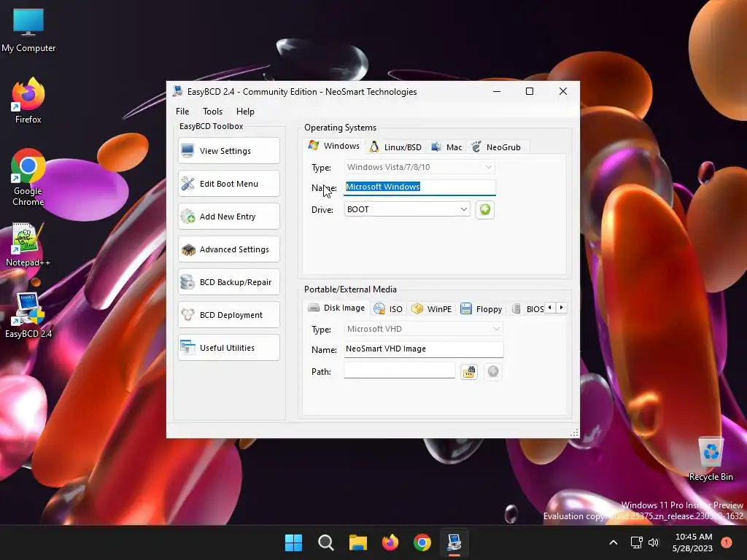The image size is (747, 560).
Task: Click the NeoSmart VHD Image name field
Action: 424,349
